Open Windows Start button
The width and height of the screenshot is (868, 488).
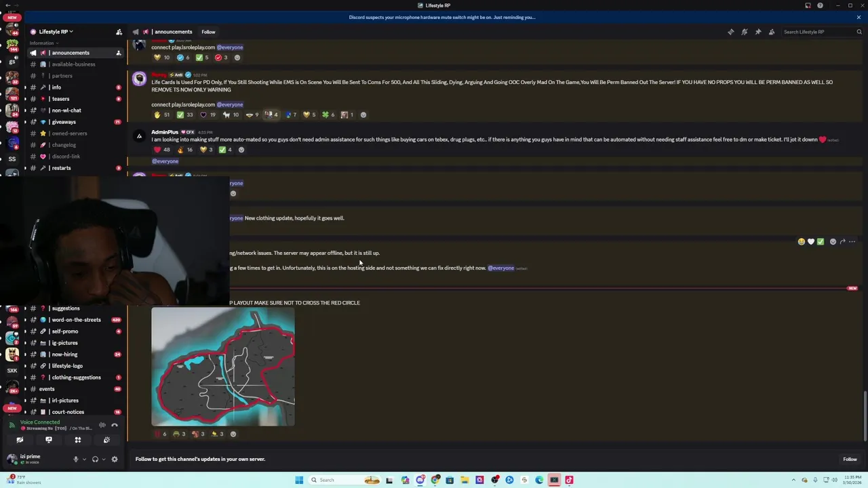299,480
